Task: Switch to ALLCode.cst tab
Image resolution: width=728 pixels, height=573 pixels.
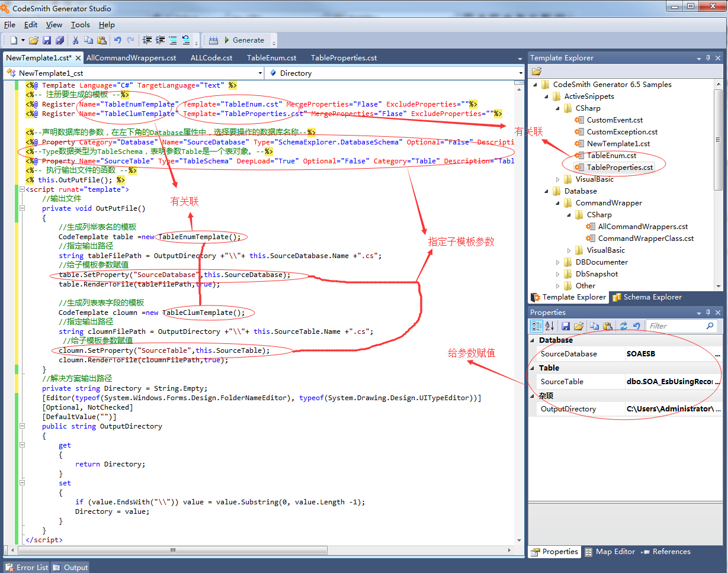Action: 211,57
